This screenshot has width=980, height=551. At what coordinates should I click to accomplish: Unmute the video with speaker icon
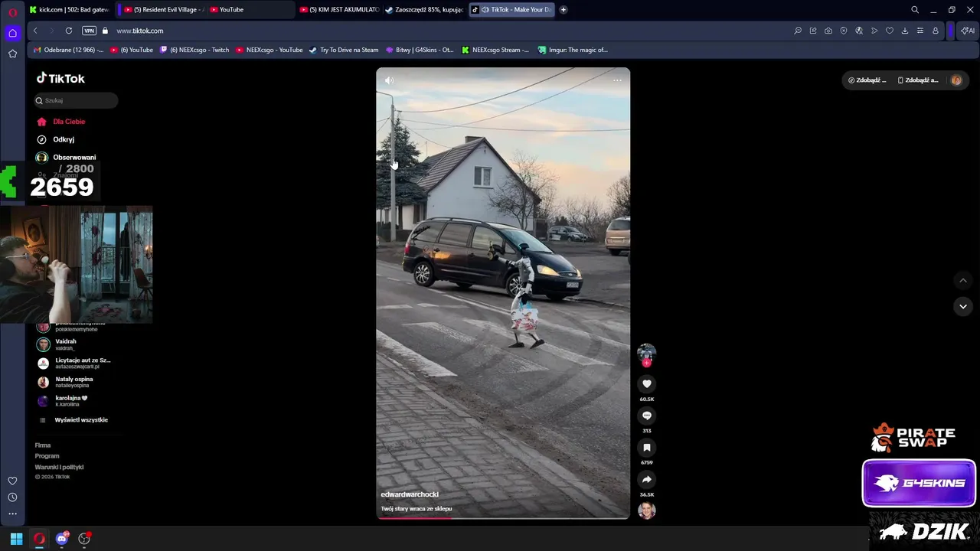pyautogui.click(x=389, y=80)
